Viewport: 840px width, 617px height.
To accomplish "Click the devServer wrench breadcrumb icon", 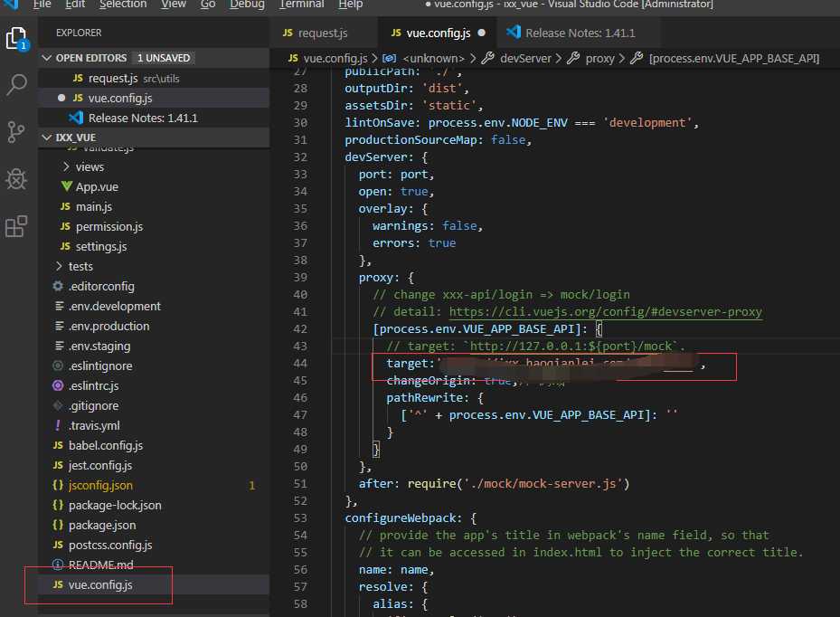I will coord(487,58).
